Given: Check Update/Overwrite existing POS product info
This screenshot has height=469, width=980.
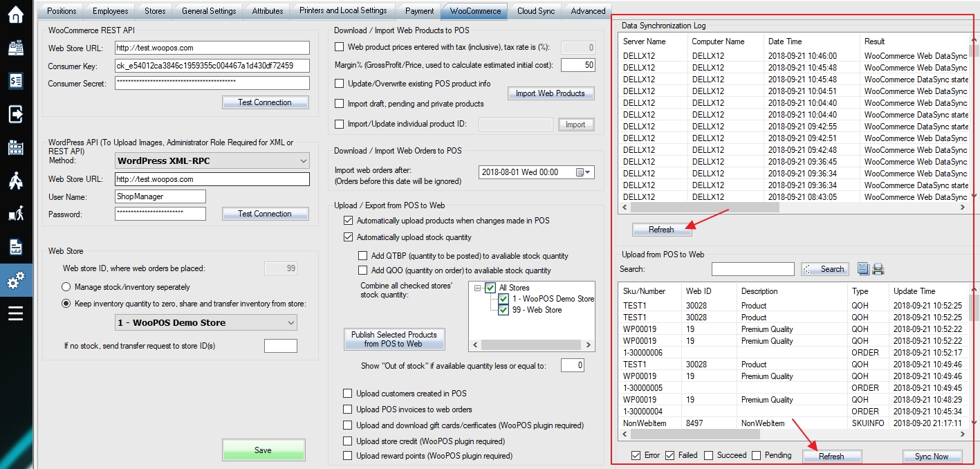Looking at the screenshot, I should point(339,84).
